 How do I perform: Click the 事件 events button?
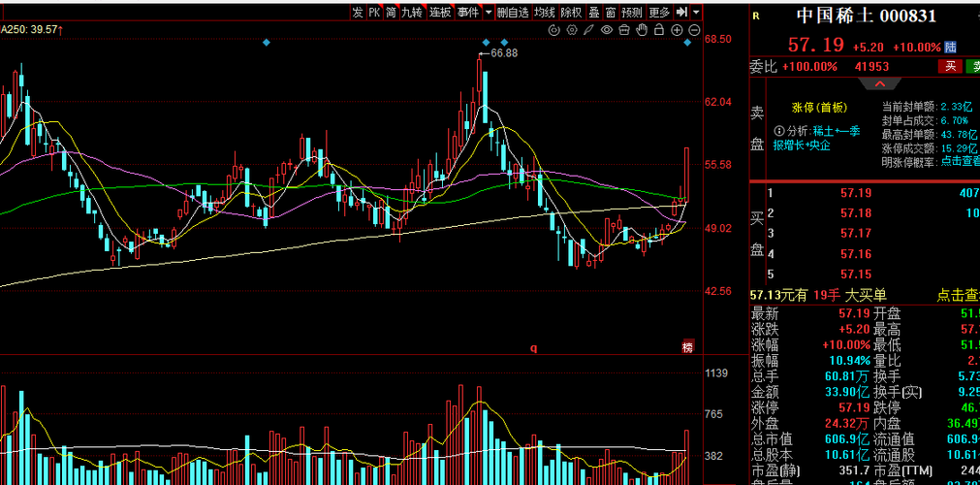tap(468, 12)
